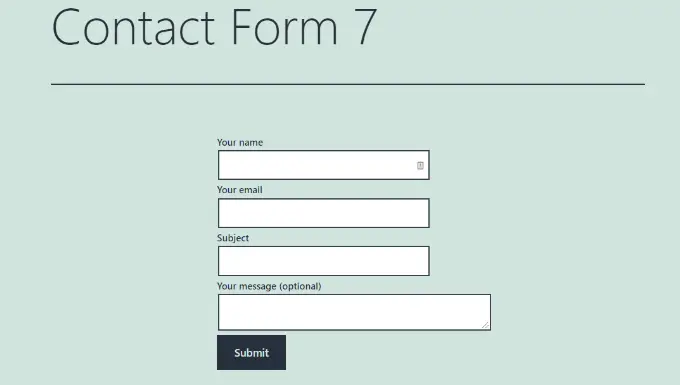Focus the Your name text field
680x385 pixels.
(324, 165)
